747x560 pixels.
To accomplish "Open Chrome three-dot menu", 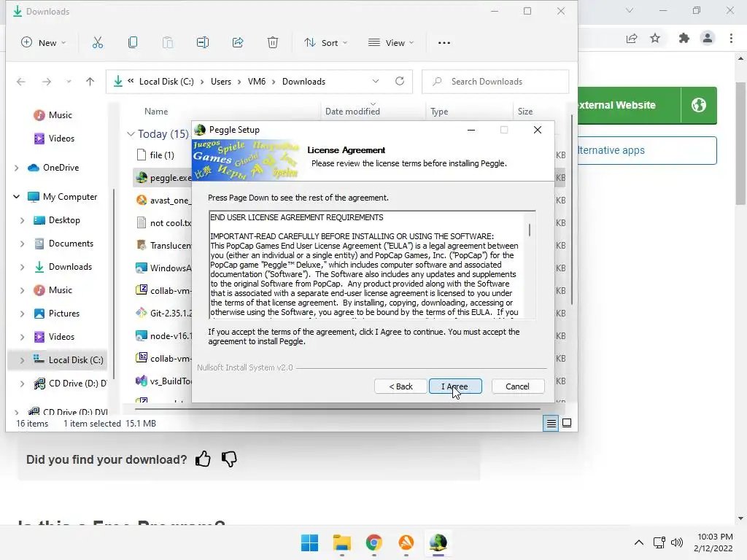I will 731,38.
